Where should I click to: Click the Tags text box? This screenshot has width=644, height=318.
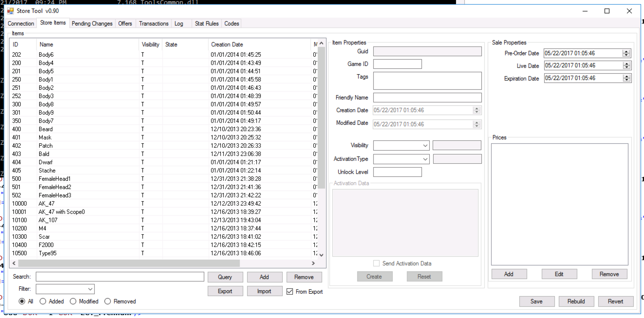pyautogui.click(x=427, y=81)
